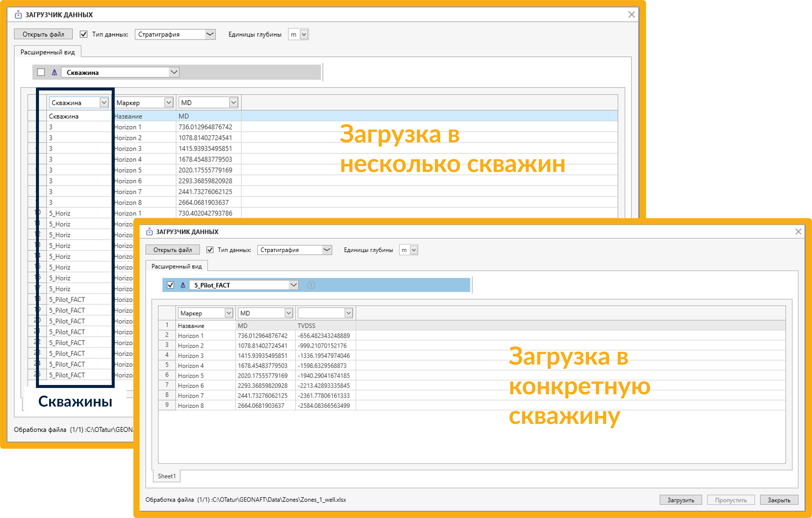Expand the MD column dropdown in back window
The height and width of the screenshot is (518, 812).
pos(233,102)
